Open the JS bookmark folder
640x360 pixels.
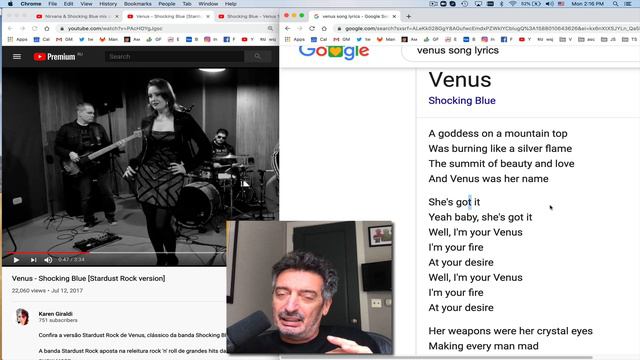609,40
